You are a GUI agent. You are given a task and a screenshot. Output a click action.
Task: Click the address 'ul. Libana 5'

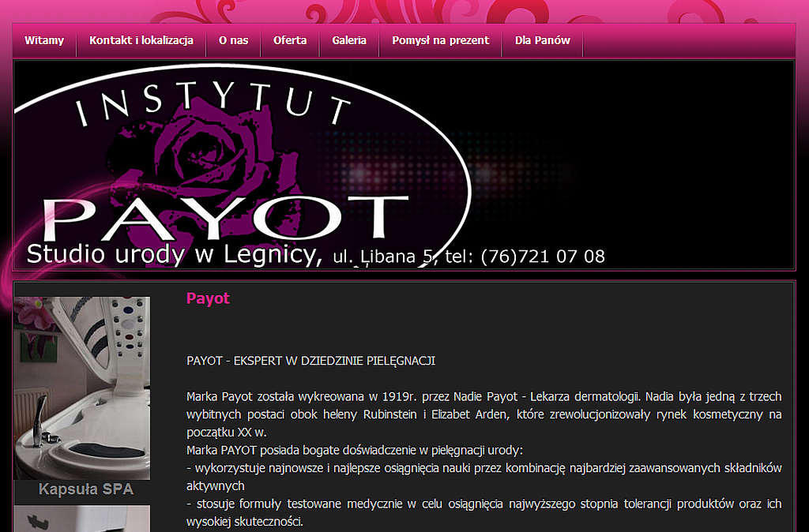tap(383, 257)
